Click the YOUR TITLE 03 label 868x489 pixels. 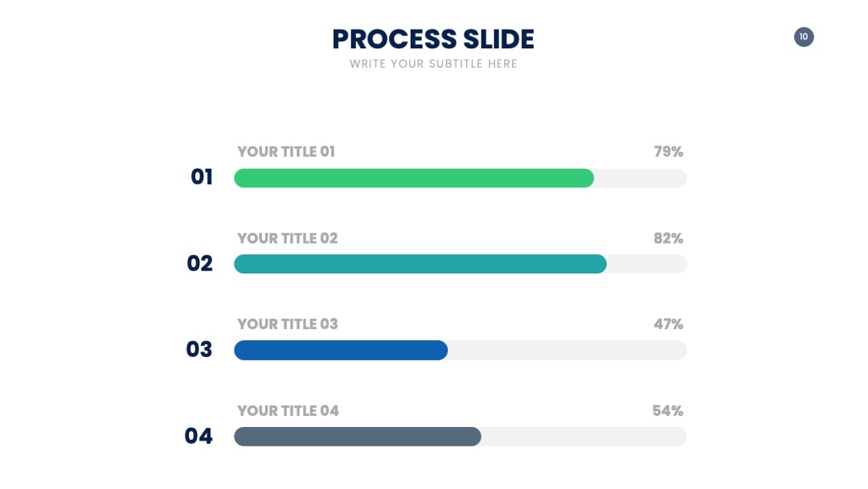tap(287, 324)
